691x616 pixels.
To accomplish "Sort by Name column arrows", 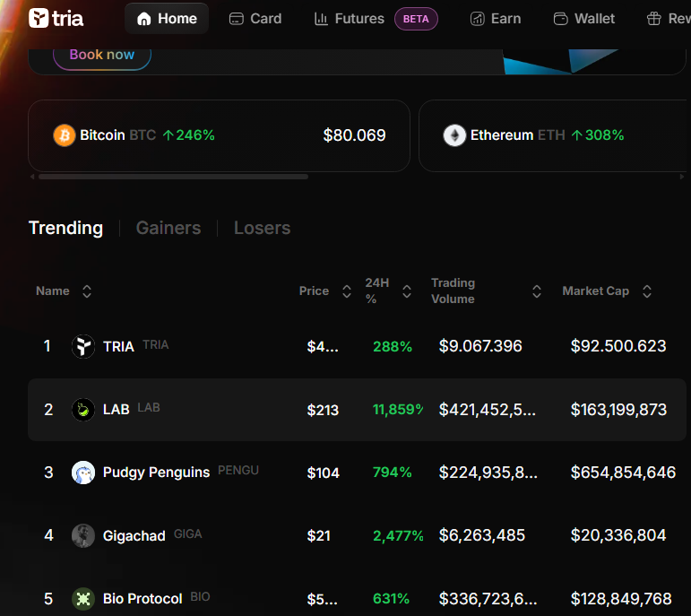I will point(87,291).
